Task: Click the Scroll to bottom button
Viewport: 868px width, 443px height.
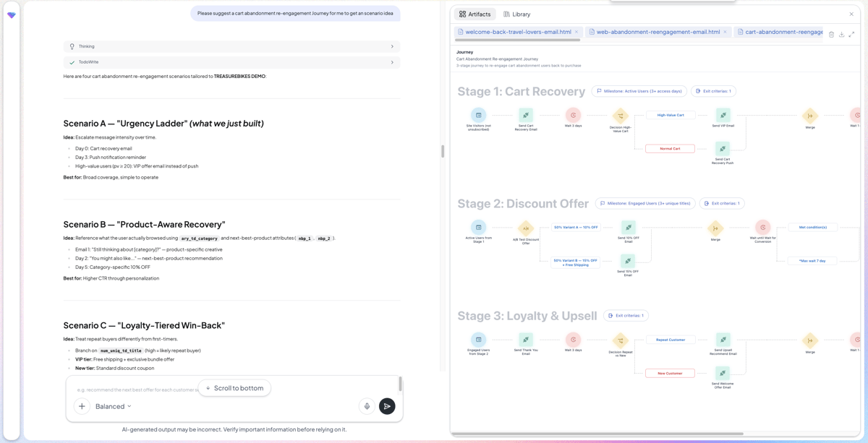Action: coord(234,388)
